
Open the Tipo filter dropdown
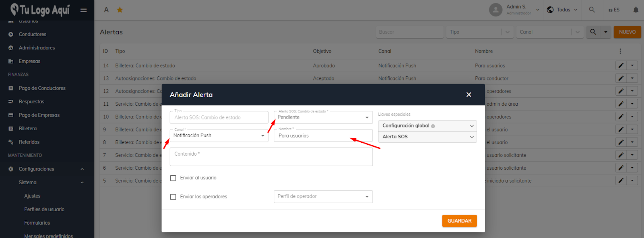(480, 32)
